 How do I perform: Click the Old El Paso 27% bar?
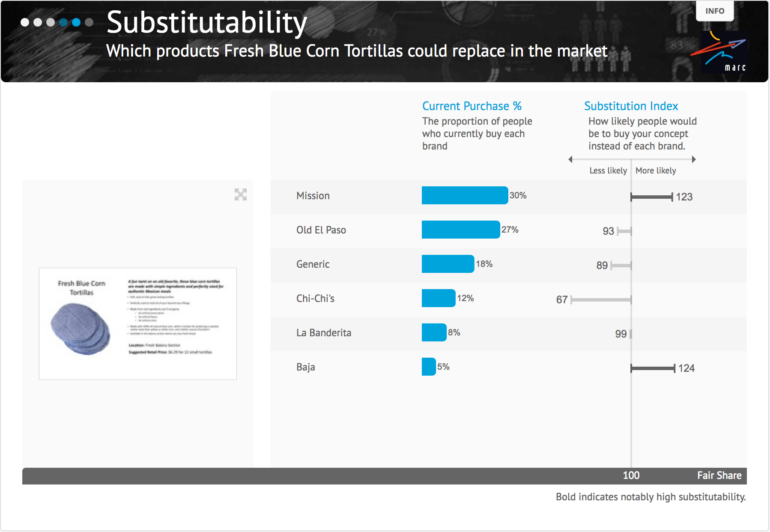[461, 230]
